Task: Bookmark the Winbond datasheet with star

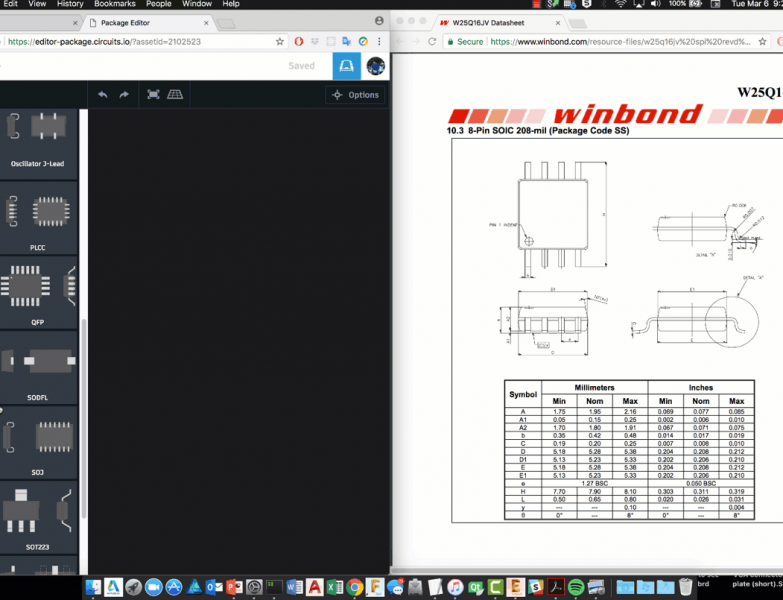Action: click(x=763, y=41)
